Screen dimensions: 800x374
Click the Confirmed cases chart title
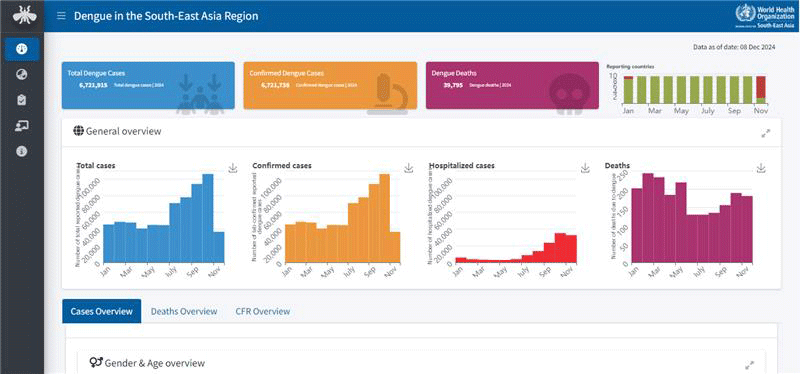point(282,165)
